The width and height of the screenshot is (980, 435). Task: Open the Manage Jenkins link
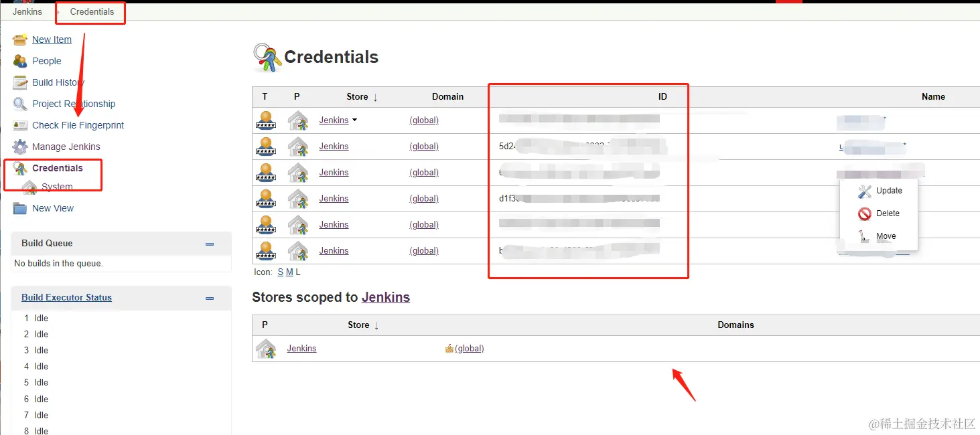tap(66, 147)
